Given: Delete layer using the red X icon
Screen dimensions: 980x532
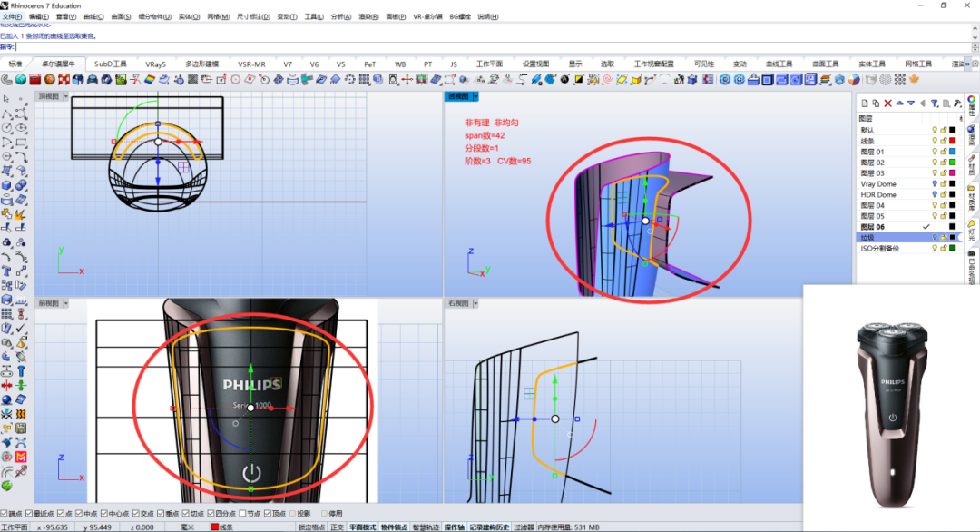Looking at the screenshot, I should (x=887, y=103).
